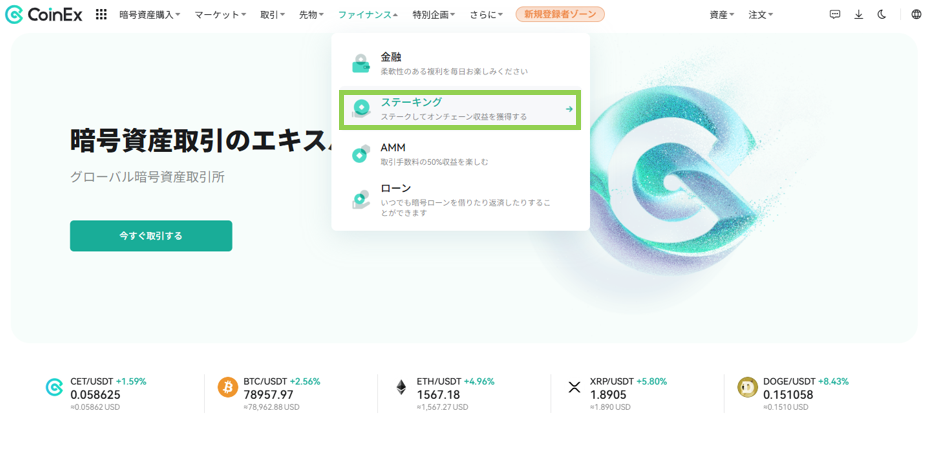Image resolution: width=930 pixels, height=454 pixels.
Task: Click the AMM icon
Action: pyautogui.click(x=361, y=154)
